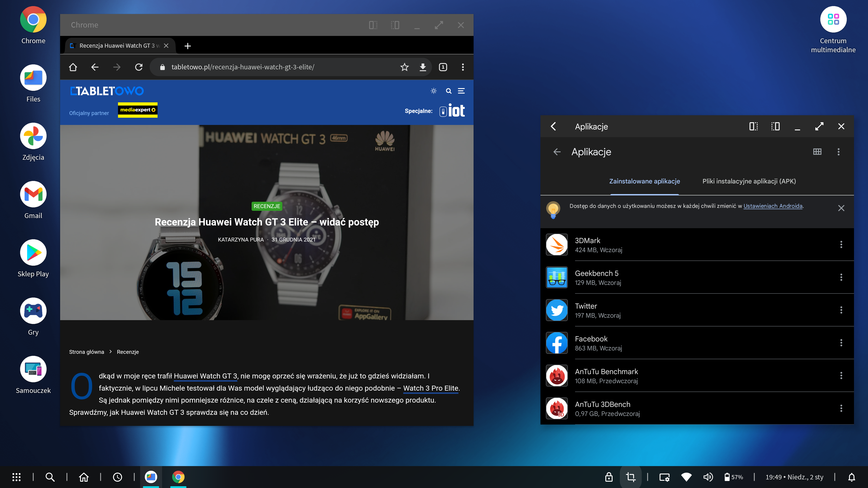Click the Tabletowo logo
Viewport: 868px width, 488px height.
107,91
